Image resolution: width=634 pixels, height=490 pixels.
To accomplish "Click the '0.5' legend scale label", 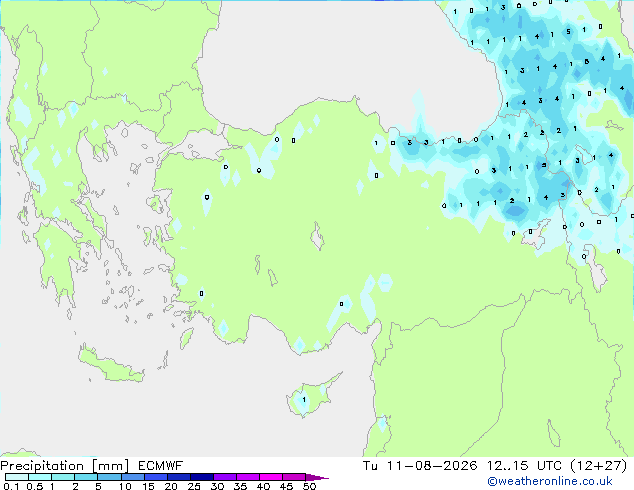I will click(35, 486).
